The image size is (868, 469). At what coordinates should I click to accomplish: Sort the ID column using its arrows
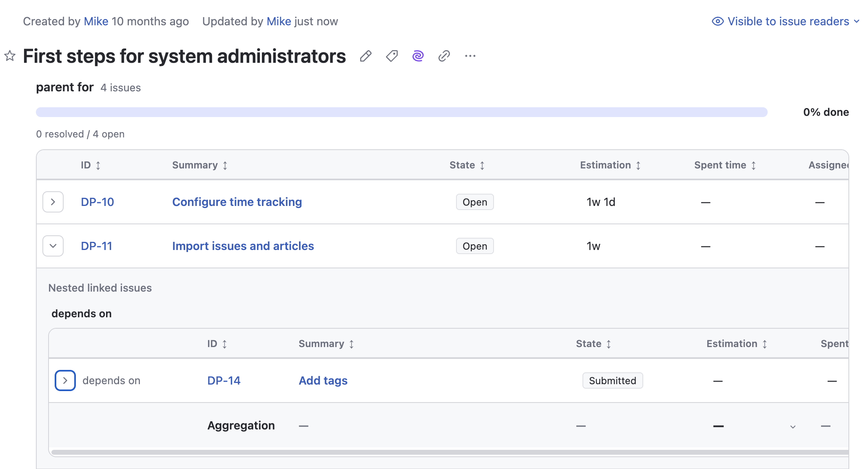click(98, 166)
